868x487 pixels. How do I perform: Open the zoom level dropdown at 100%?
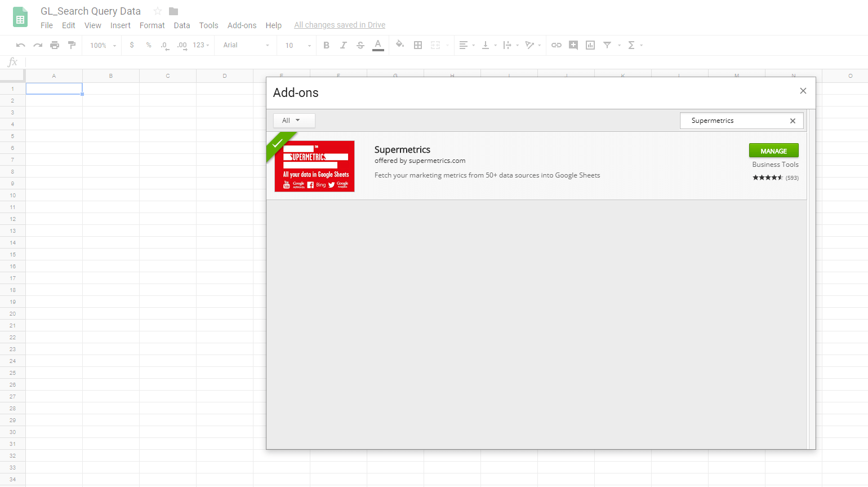coord(101,45)
